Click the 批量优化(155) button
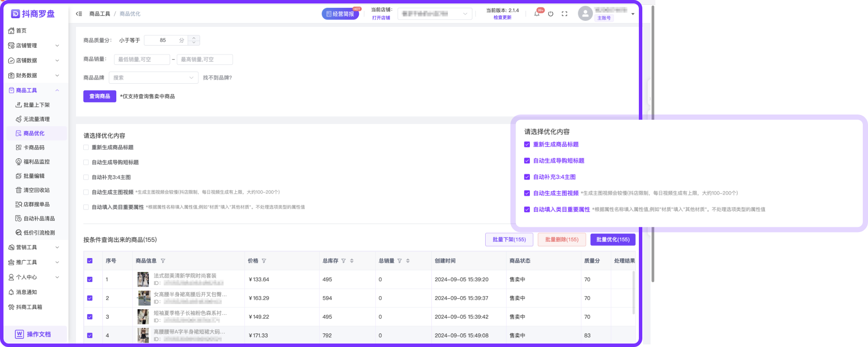Viewport: 868px width, 347px height. (x=612, y=240)
